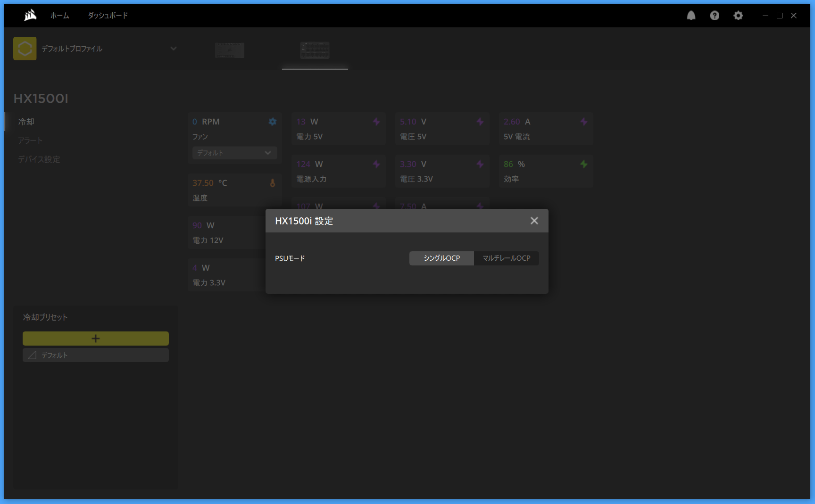Open the 冷却 sidebar section
Screen dimensions: 815x504
pos(26,122)
